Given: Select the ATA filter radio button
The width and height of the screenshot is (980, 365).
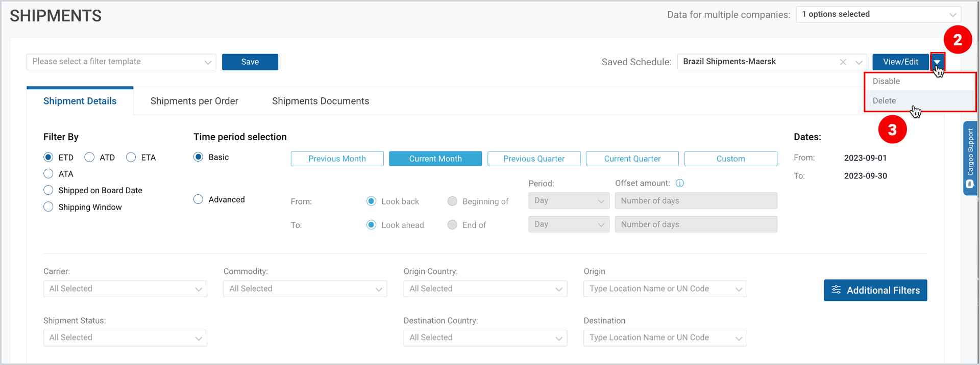Looking at the screenshot, I should click(48, 173).
